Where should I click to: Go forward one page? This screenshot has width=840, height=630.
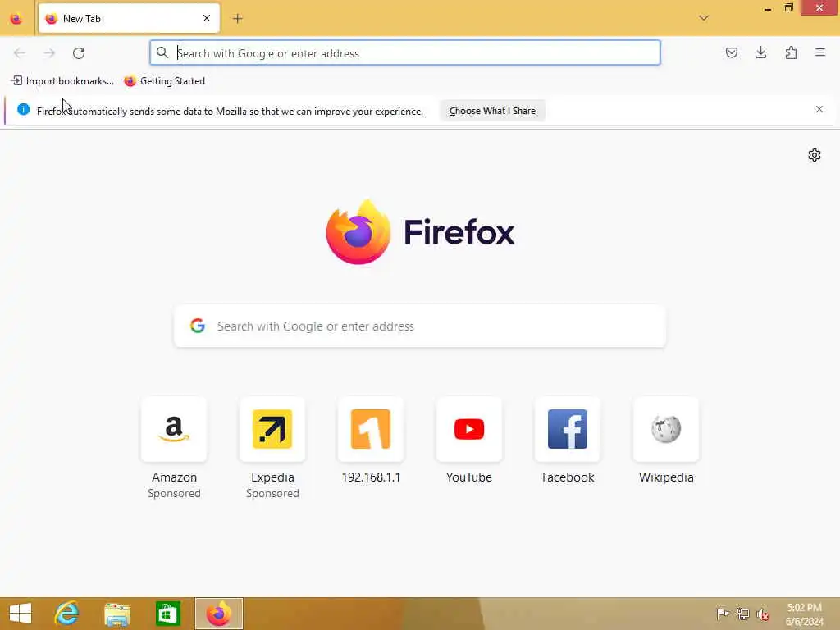(x=49, y=53)
